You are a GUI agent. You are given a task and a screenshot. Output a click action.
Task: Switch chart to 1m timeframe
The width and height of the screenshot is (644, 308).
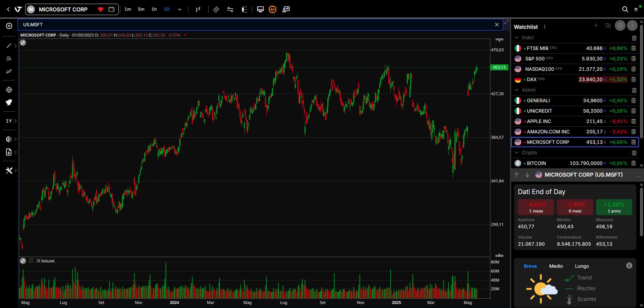128,9
